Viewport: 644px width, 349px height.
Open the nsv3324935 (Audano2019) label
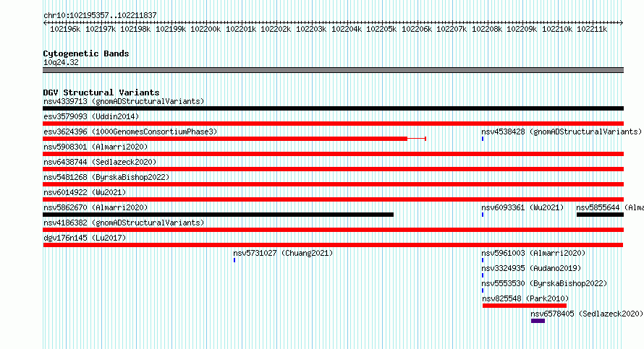pyautogui.click(x=531, y=268)
